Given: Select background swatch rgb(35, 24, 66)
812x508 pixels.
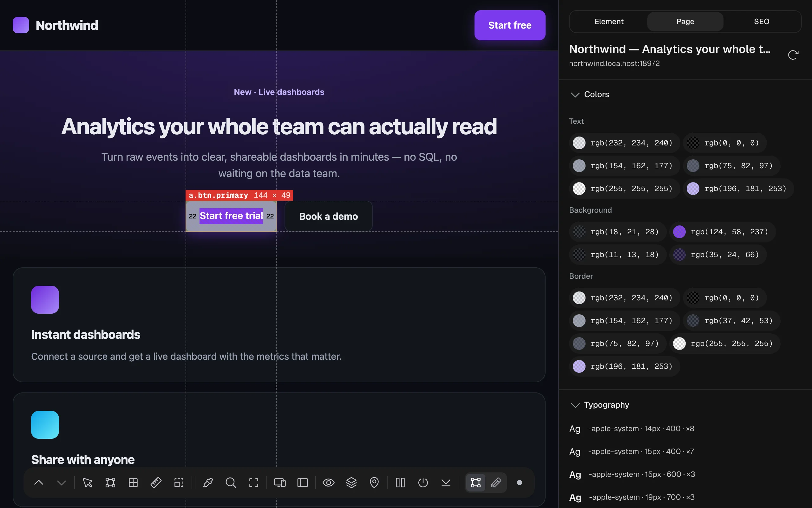Looking at the screenshot, I should pos(718,255).
